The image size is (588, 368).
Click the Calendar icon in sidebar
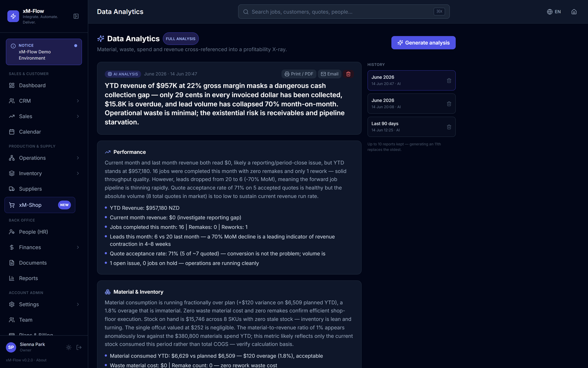pyautogui.click(x=12, y=132)
